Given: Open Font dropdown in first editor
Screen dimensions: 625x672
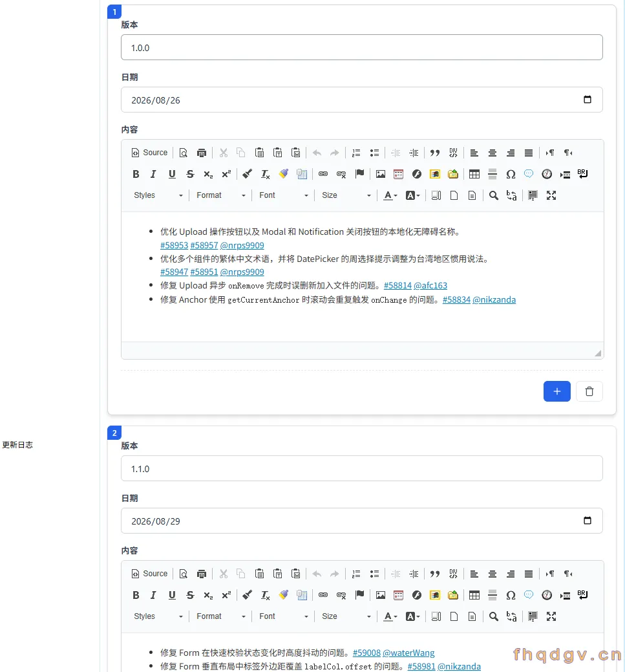Looking at the screenshot, I should [283, 195].
